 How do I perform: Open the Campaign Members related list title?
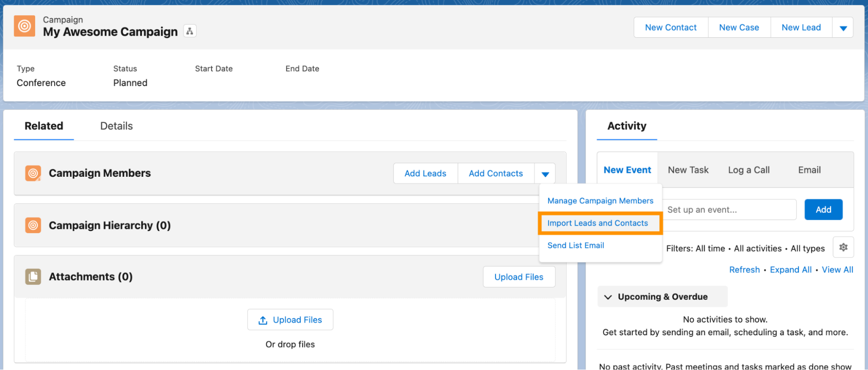pos(99,173)
